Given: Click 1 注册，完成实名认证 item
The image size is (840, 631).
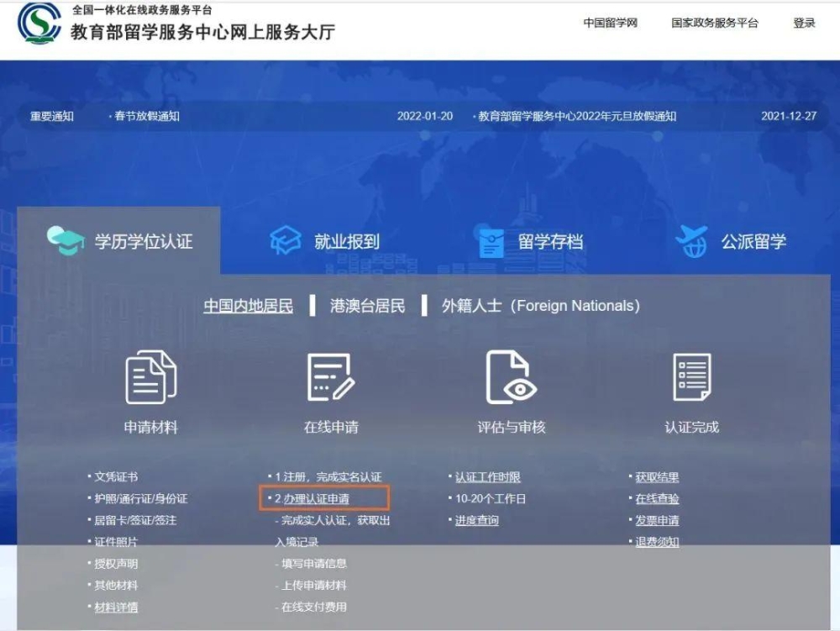Looking at the screenshot, I should click(328, 476).
